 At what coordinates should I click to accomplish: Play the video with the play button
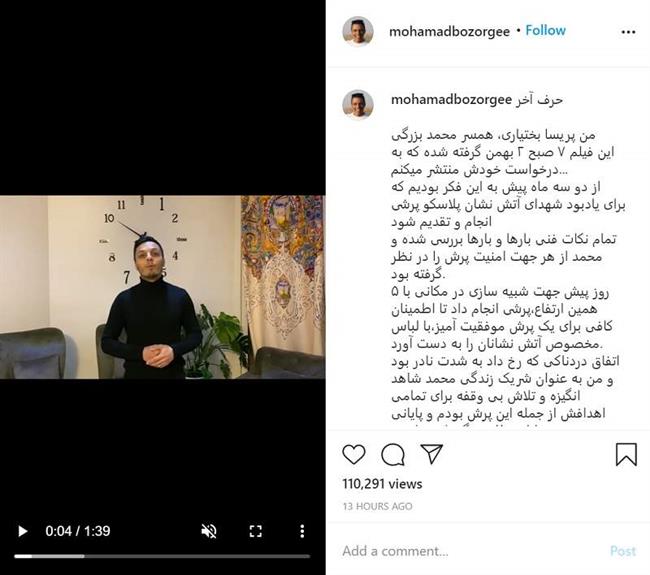click(x=23, y=531)
